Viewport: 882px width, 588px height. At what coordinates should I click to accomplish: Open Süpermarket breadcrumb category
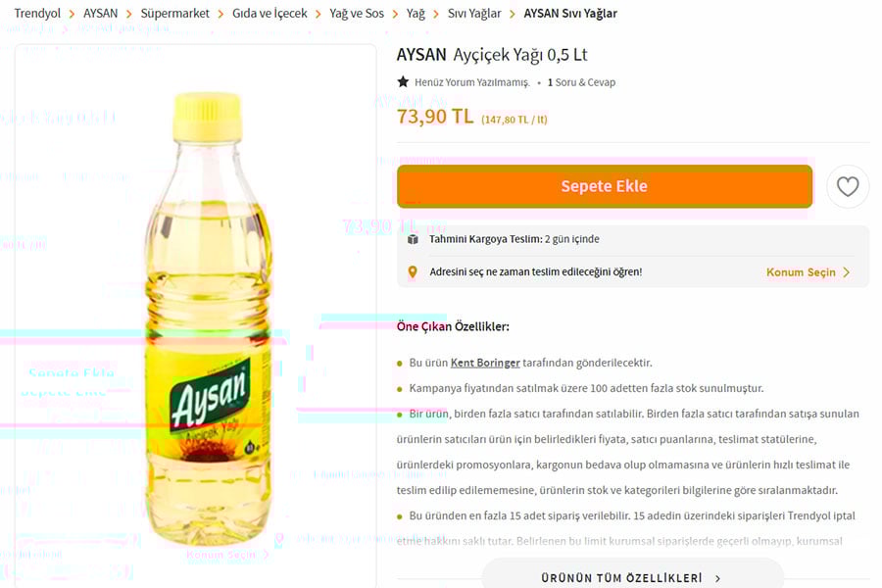[x=175, y=13]
